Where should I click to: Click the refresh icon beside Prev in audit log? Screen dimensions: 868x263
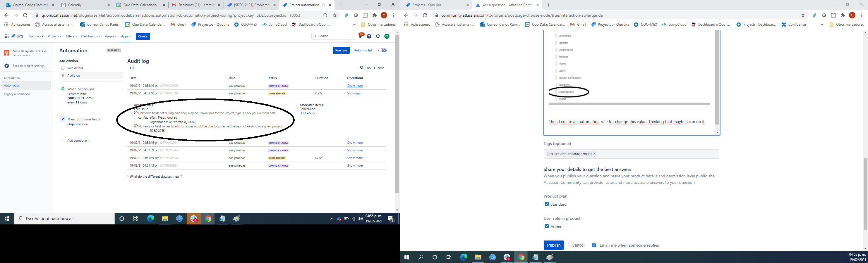tap(361, 68)
